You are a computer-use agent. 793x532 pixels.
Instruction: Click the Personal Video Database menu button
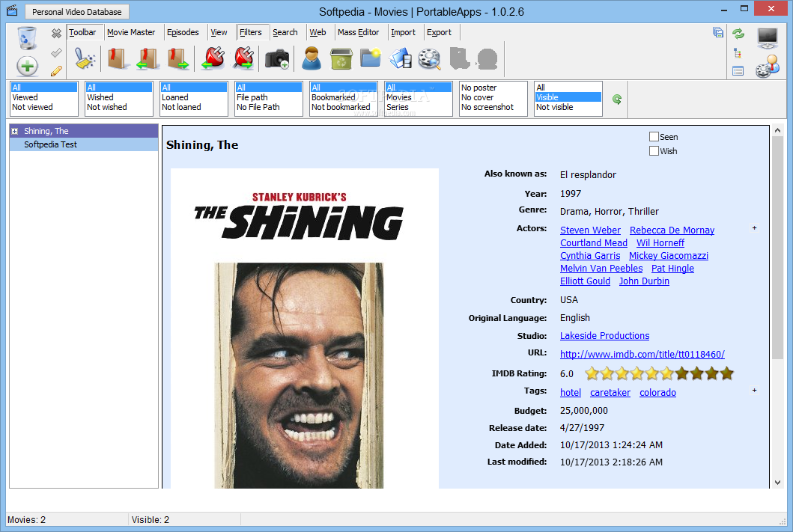(x=77, y=12)
